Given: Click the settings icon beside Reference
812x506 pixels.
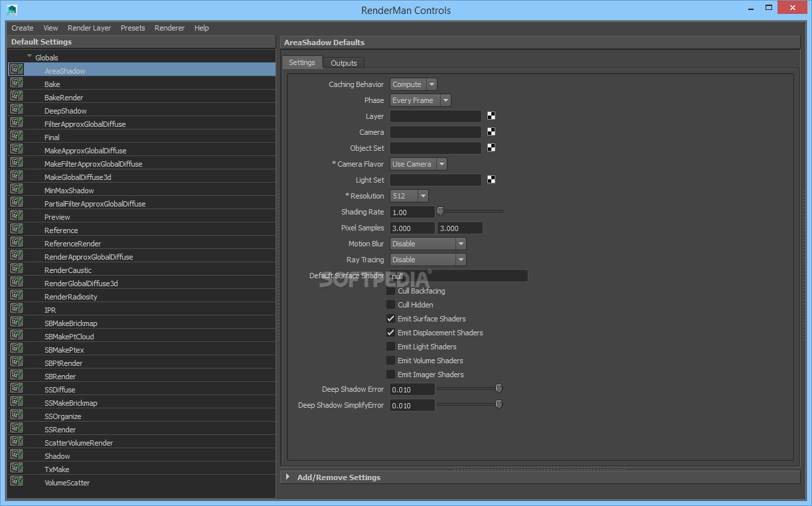Looking at the screenshot, I should (x=17, y=228).
